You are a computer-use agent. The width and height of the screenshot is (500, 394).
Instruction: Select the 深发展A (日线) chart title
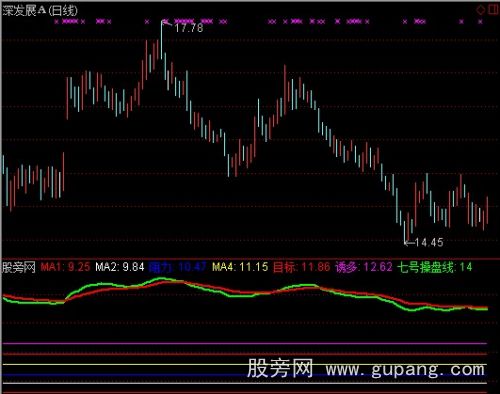[x=40, y=11]
